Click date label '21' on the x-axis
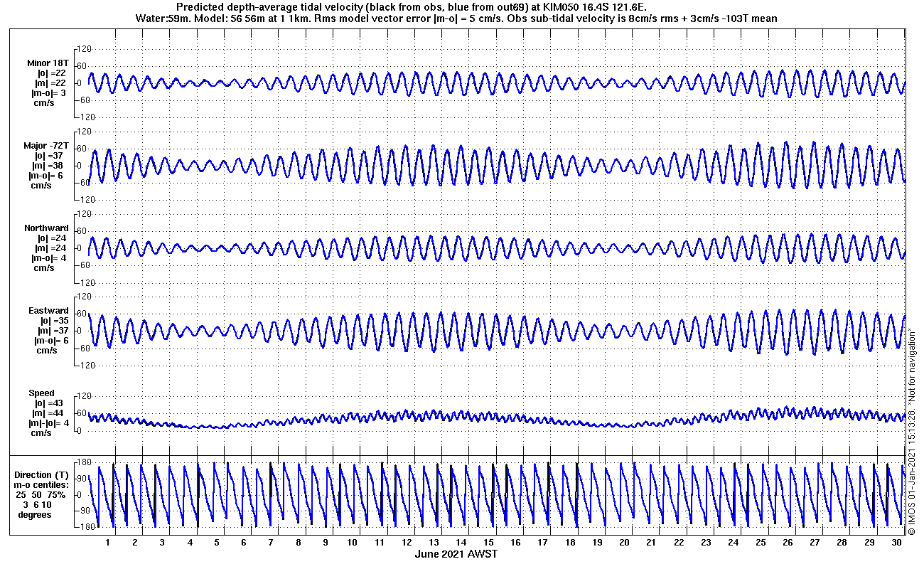The height and width of the screenshot is (569, 924). click(x=651, y=542)
